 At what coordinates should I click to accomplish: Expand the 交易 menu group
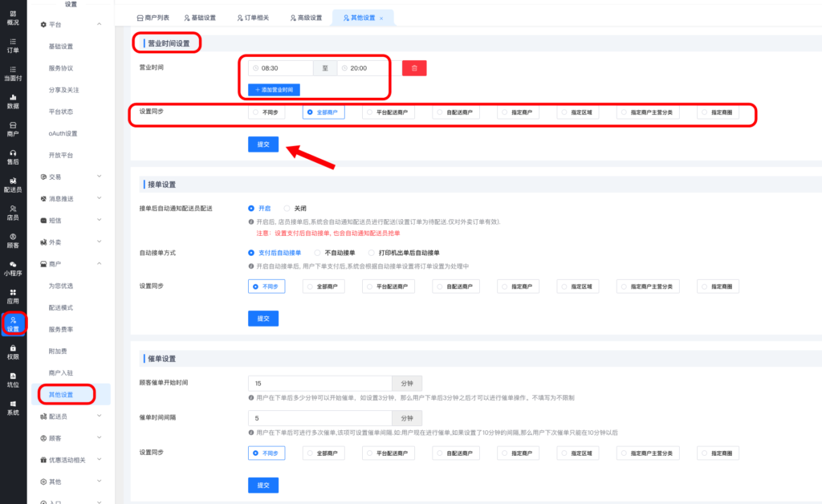click(x=100, y=177)
